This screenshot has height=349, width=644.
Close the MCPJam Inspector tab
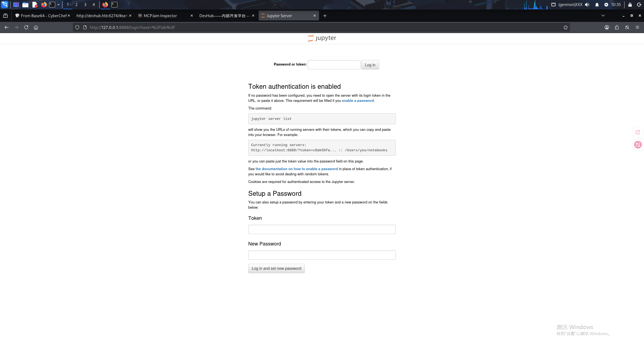tap(192, 16)
